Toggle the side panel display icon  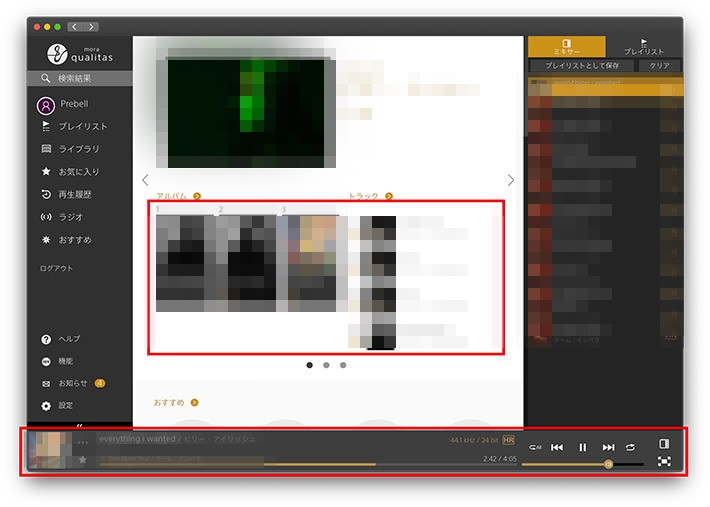(664, 443)
